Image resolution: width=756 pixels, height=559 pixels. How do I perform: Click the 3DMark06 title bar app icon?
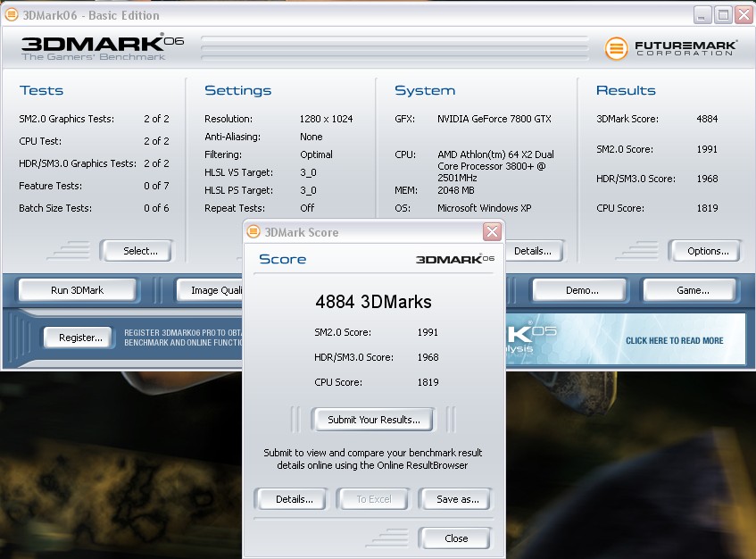12,15
